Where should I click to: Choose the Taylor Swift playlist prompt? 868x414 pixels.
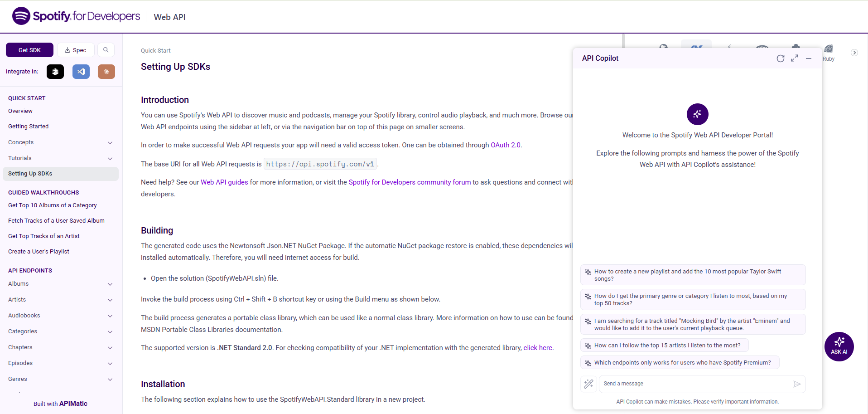click(x=693, y=275)
